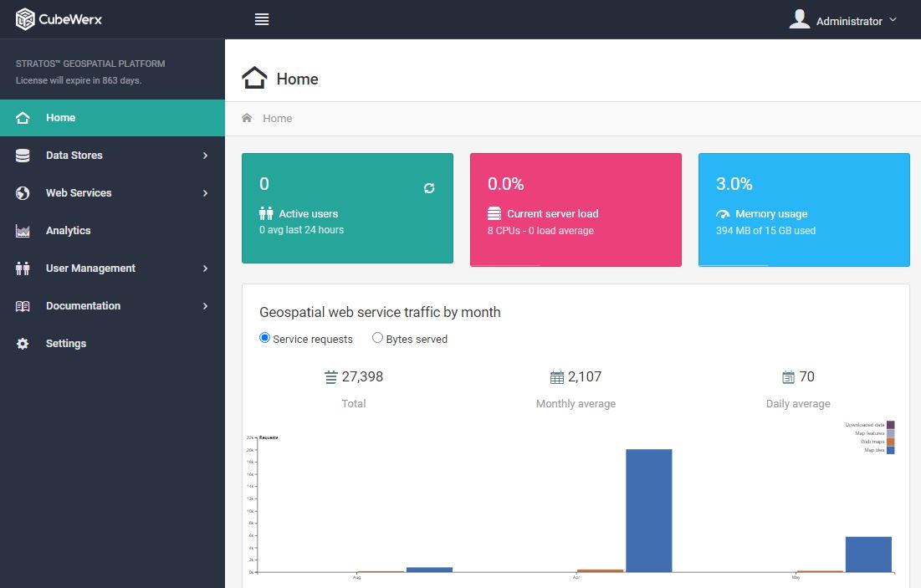The width and height of the screenshot is (921, 588).
Task: Open Home in the sidebar
Action: [112, 117]
